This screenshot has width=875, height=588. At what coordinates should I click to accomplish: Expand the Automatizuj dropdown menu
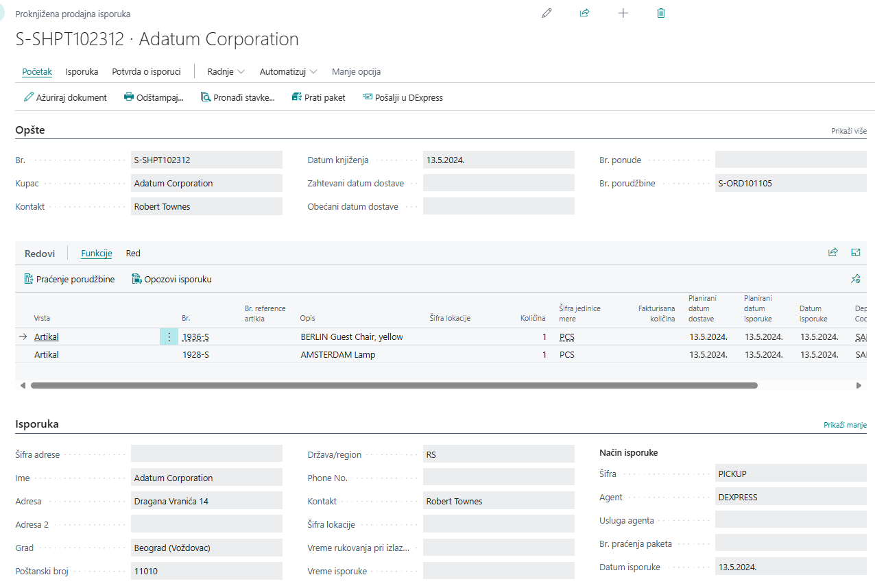tap(288, 71)
